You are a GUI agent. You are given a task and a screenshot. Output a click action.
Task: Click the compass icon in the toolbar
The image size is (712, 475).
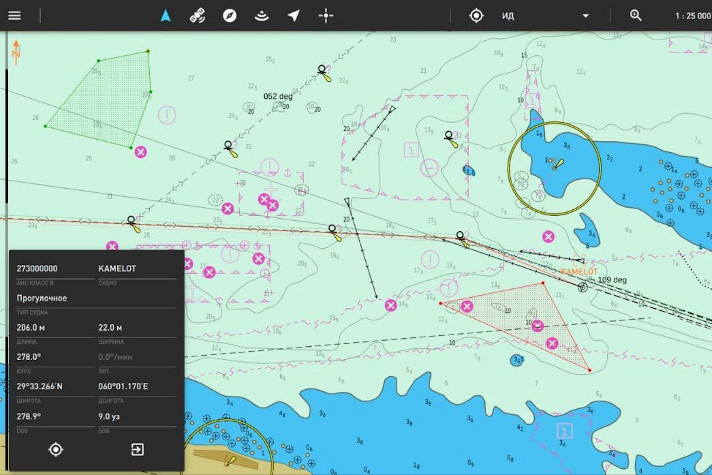coord(229,15)
